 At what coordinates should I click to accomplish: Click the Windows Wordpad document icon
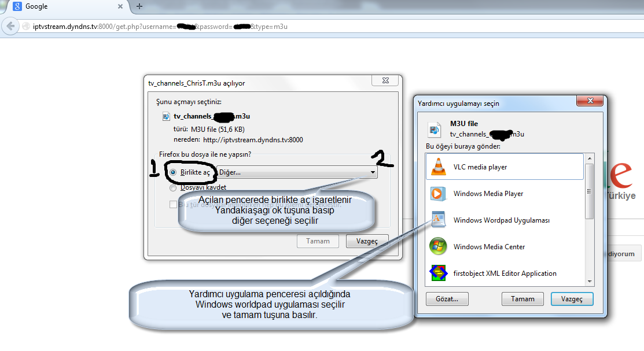438,220
